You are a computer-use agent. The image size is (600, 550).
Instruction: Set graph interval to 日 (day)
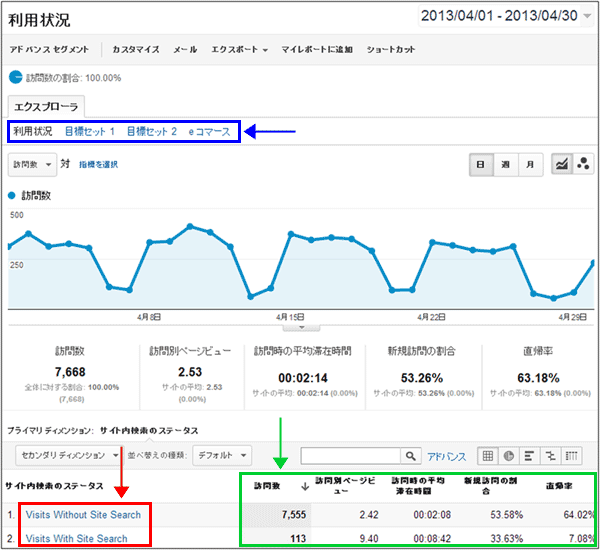[481, 164]
